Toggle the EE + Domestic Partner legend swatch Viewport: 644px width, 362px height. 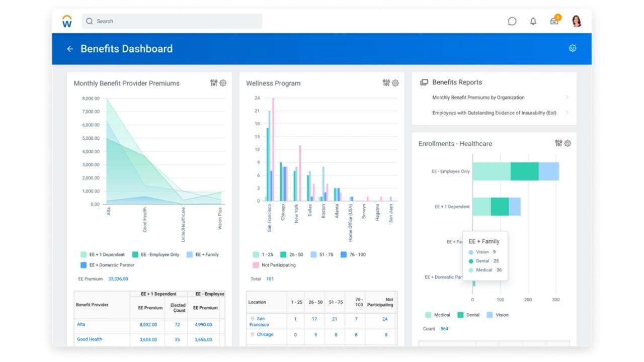click(x=84, y=265)
